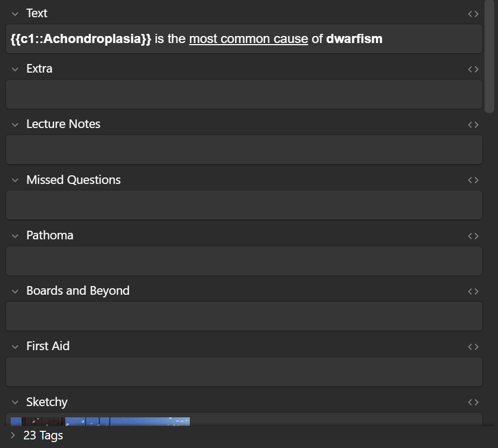Collapse the Missed Questions field section
The image size is (498, 448).
tap(15, 180)
